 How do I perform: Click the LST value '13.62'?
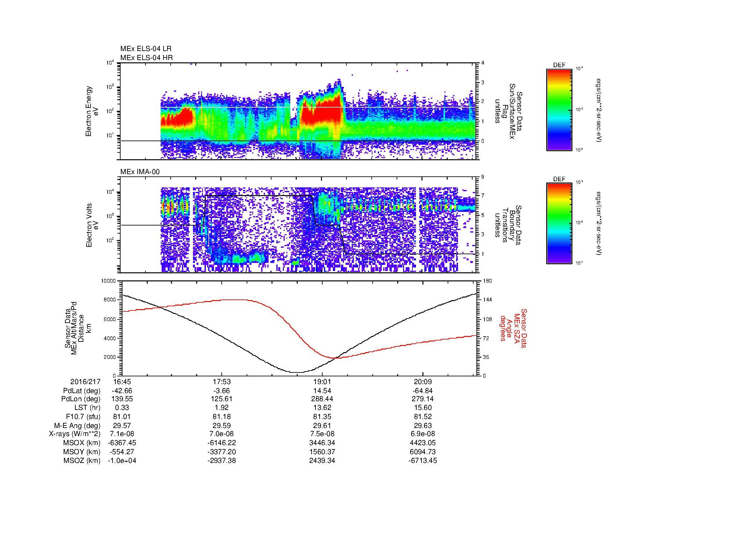tap(322, 408)
